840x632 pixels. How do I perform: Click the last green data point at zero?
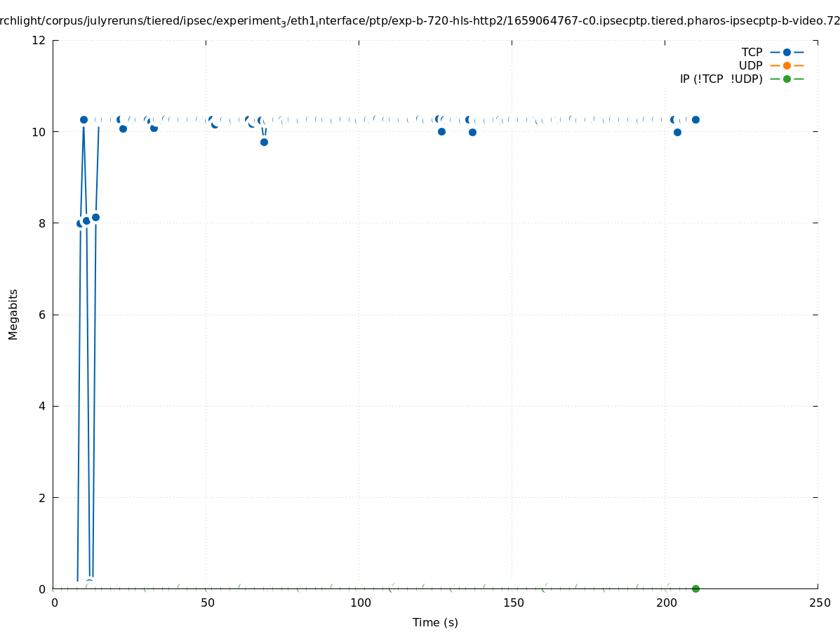(x=695, y=588)
